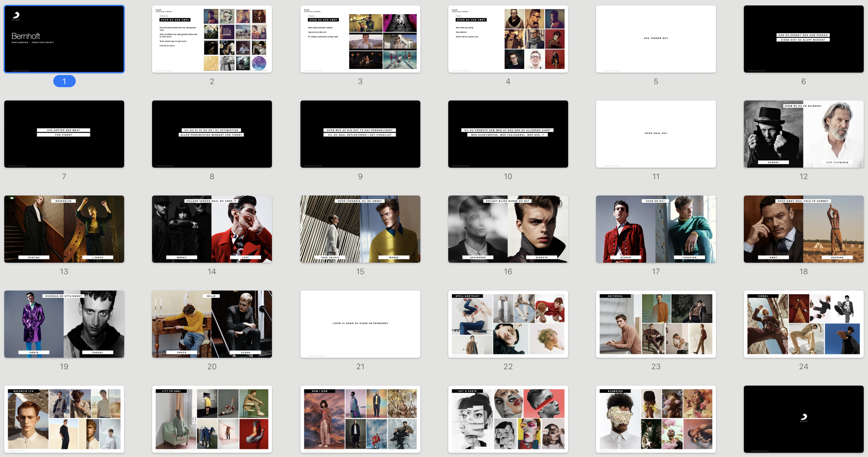Select black slide number 6
868x457 pixels.
(803, 39)
